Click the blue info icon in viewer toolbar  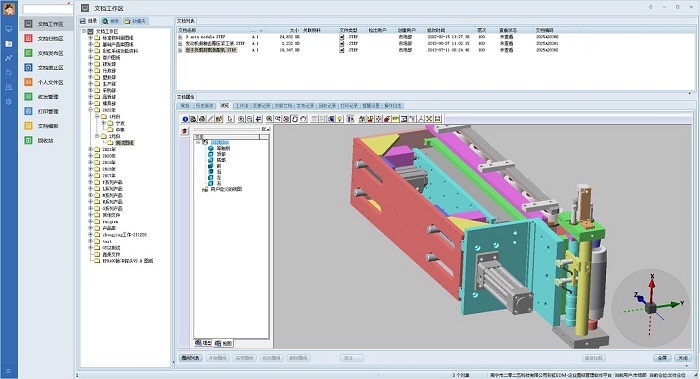click(x=185, y=119)
